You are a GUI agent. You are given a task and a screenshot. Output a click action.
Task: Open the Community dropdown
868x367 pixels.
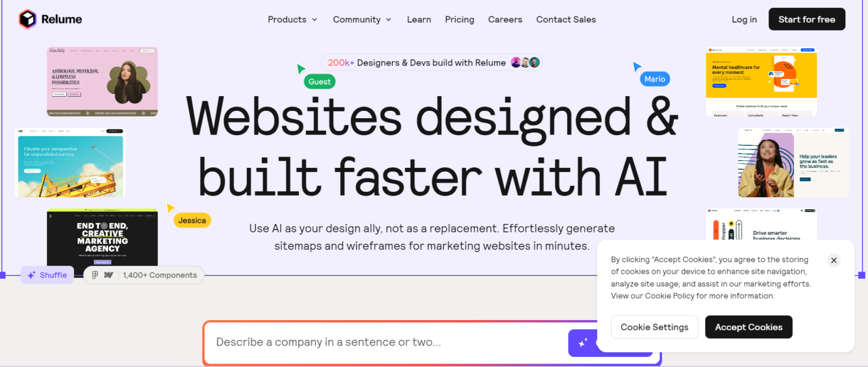click(x=362, y=19)
